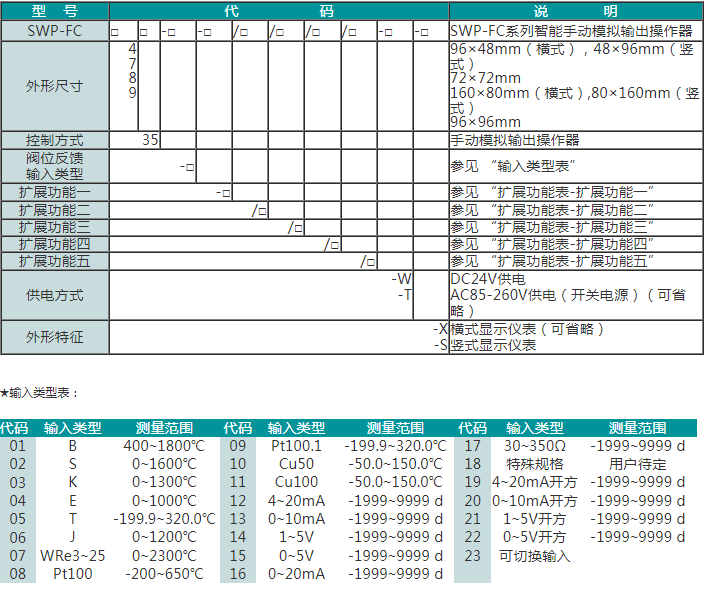Click the '0~5V' input type

click(296, 556)
